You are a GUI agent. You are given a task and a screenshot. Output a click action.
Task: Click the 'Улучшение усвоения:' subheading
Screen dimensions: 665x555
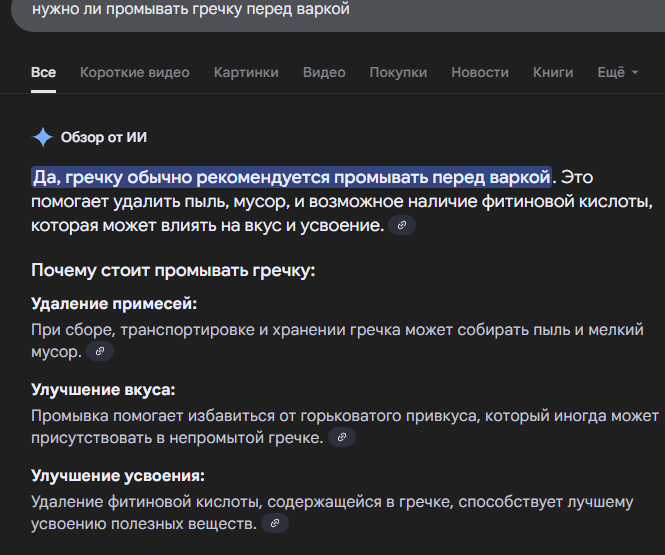click(x=118, y=476)
